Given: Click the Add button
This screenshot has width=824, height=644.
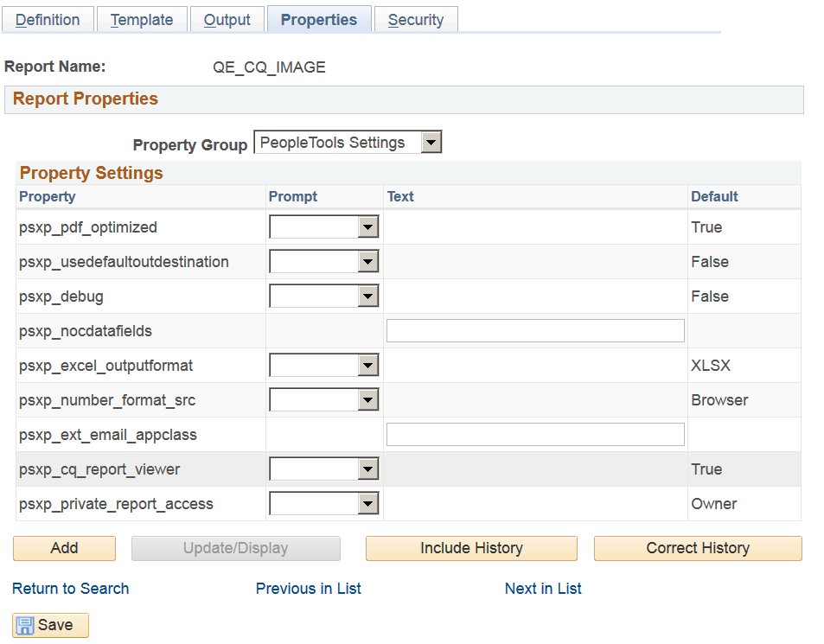Looking at the screenshot, I should 64,548.
